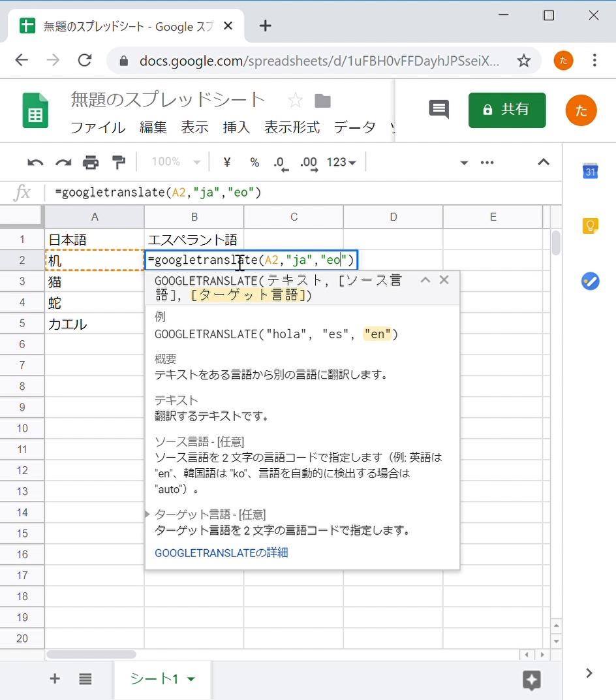Click the vertical scrollbar thumb
The height and width of the screenshot is (700, 616).
[556, 243]
